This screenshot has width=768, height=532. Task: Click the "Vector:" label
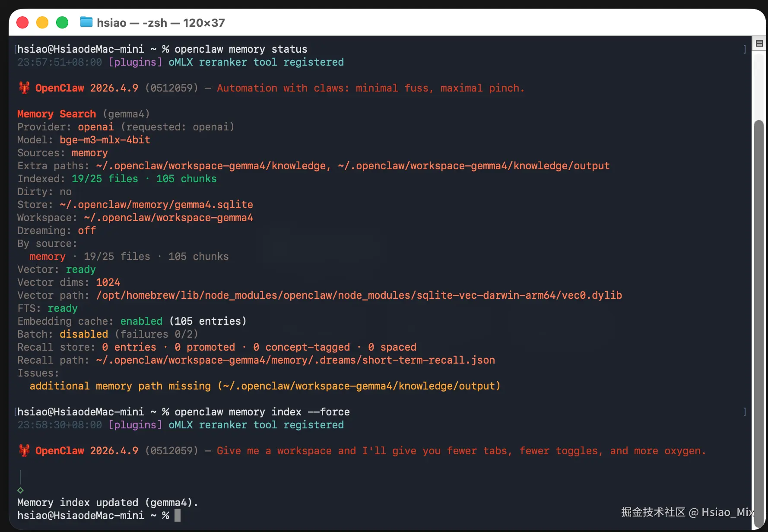coord(38,269)
